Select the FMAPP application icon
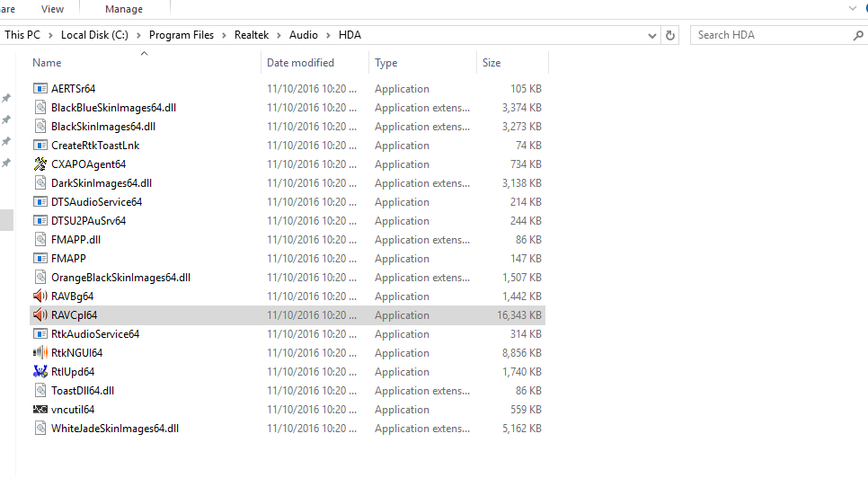The image size is (868, 478). pyautogui.click(x=40, y=259)
